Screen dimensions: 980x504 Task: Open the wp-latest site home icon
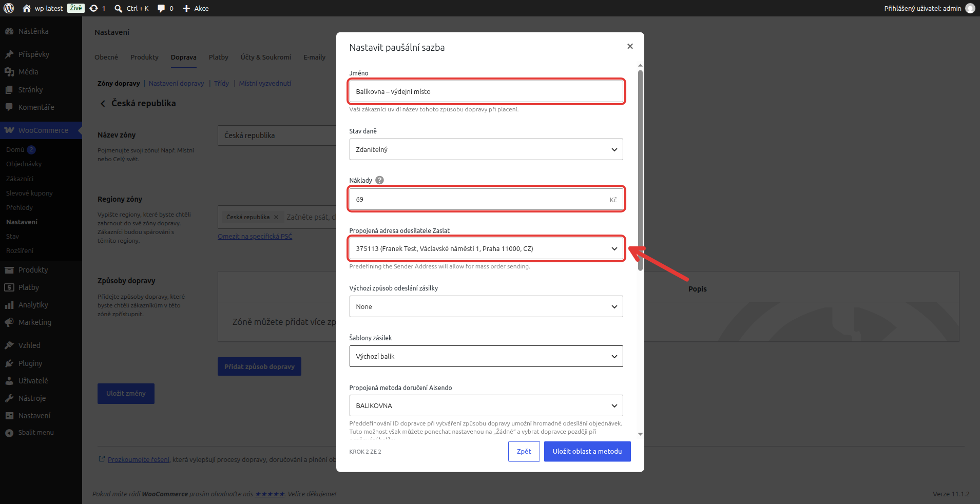coord(27,8)
